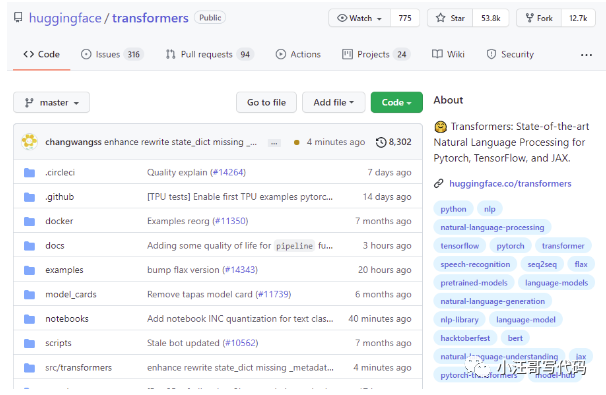Open the notebooks folder

pos(67,319)
